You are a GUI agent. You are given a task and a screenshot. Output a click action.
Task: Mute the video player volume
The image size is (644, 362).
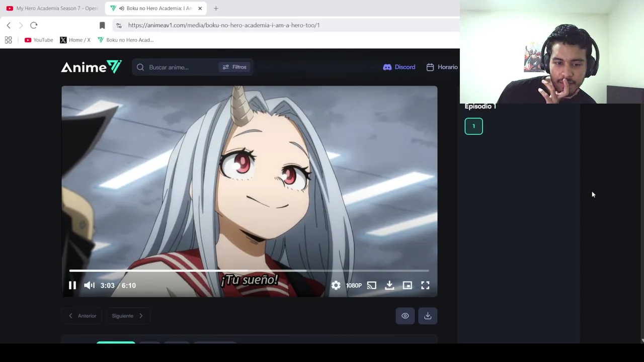[89, 286]
